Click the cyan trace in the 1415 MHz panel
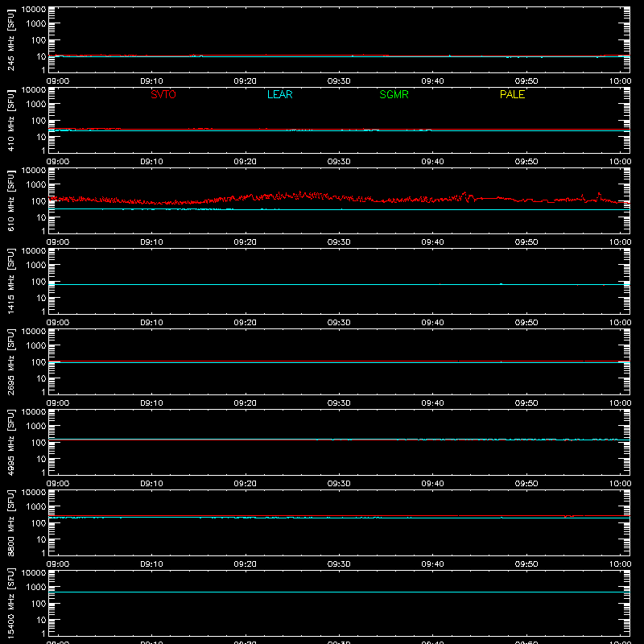Viewport: 644px width, 644px height. tap(339, 284)
